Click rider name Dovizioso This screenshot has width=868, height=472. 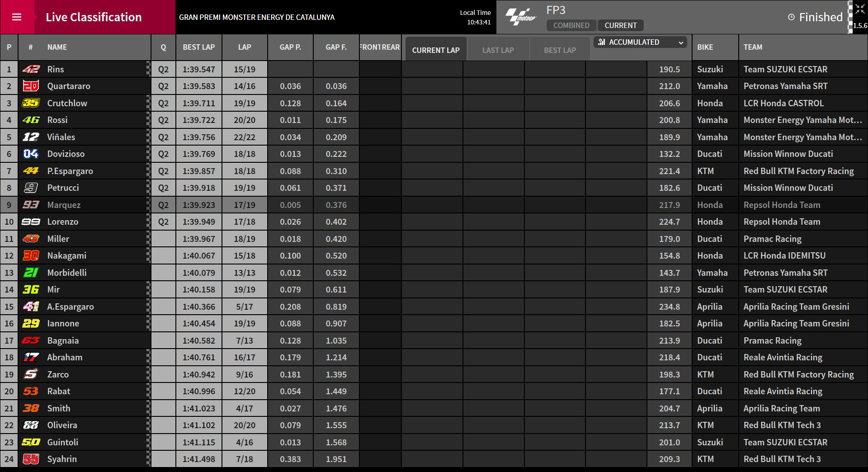point(66,154)
